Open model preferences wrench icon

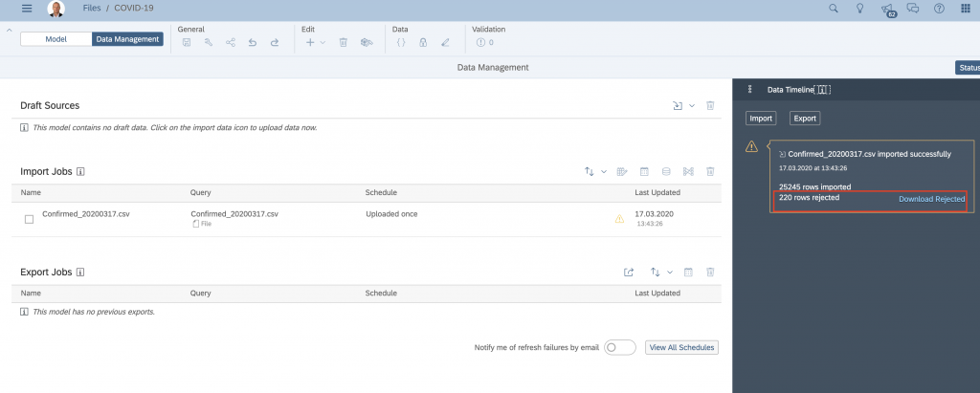pyautogui.click(x=208, y=42)
